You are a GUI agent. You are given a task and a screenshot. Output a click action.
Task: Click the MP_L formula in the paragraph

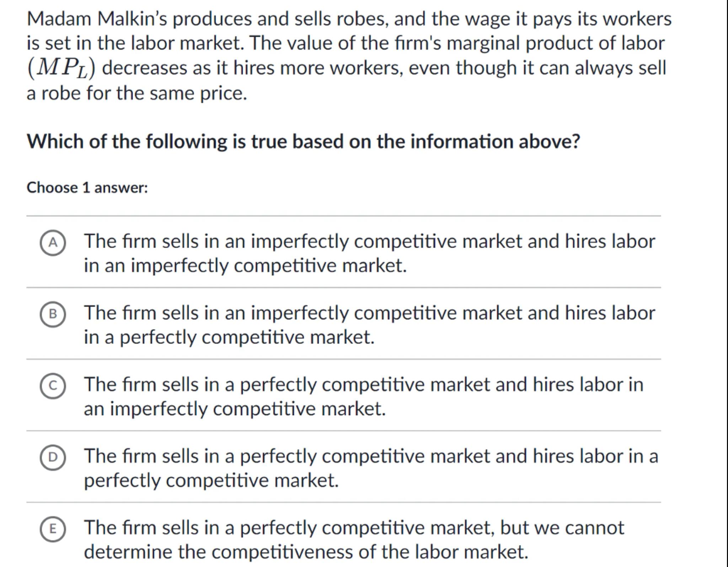click(x=61, y=68)
